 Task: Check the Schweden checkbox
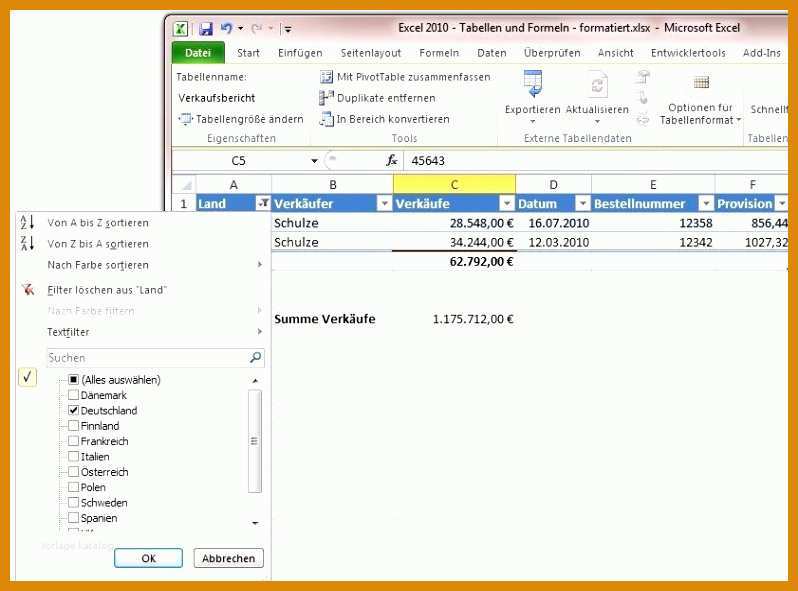pos(73,502)
